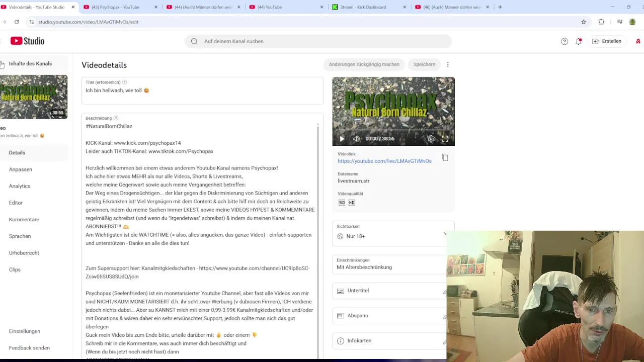The height and width of the screenshot is (362, 644).
Task: Click the sidebar video thumbnail
Action: click(x=34, y=97)
